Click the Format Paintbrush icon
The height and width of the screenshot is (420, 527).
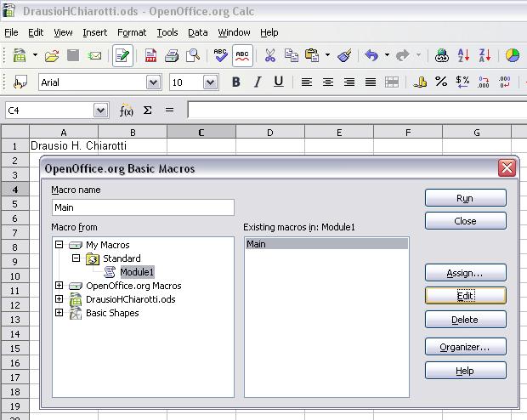(344, 55)
